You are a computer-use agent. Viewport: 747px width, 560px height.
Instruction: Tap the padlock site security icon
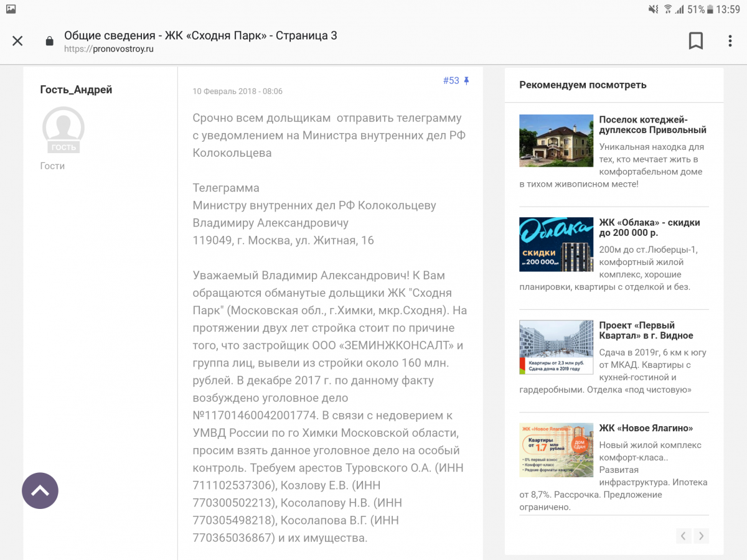click(50, 41)
